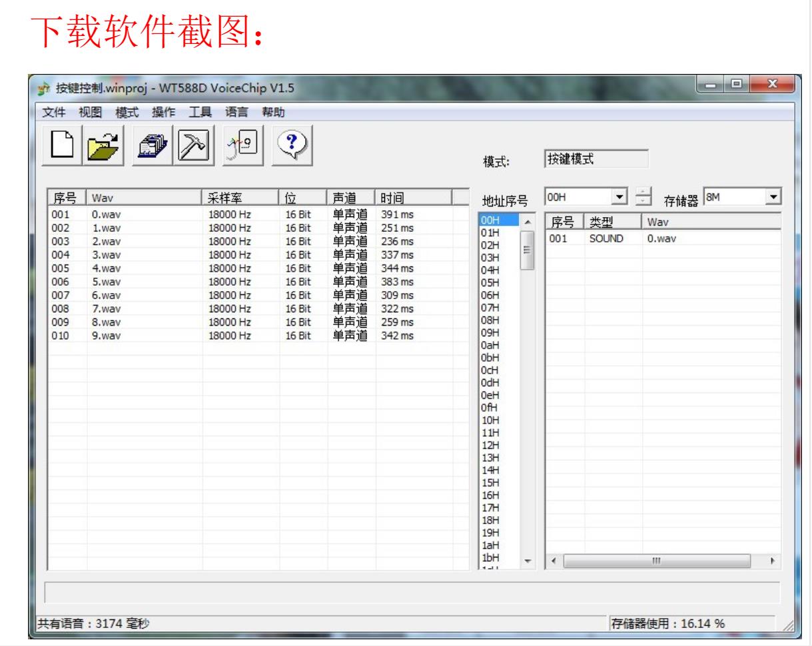The height and width of the screenshot is (646, 812).
Task: Expand the 地址序号 dropdown showing 00H
Action: pos(620,198)
